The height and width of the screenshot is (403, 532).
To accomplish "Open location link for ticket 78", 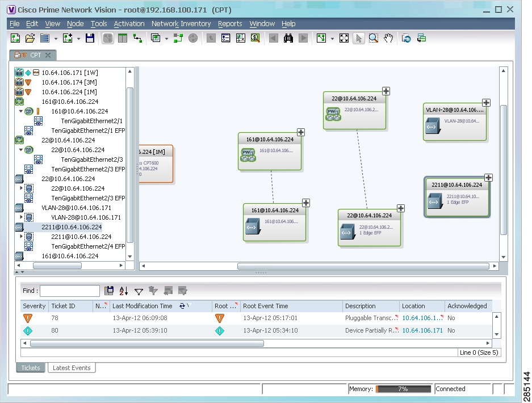I will click(422, 318).
